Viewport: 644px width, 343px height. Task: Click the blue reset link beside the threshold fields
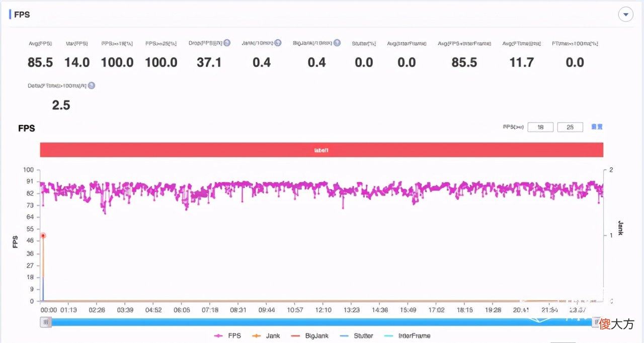(x=597, y=127)
